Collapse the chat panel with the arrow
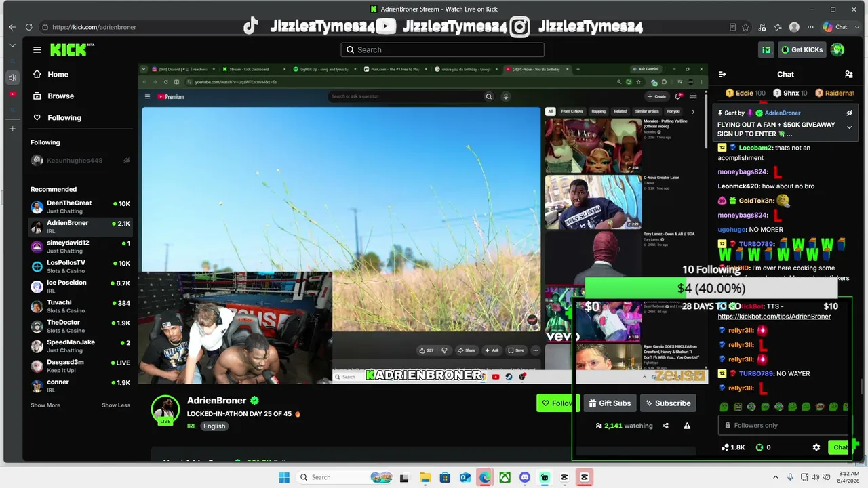Image resolution: width=868 pixels, height=488 pixels. (x=722, y=75)
